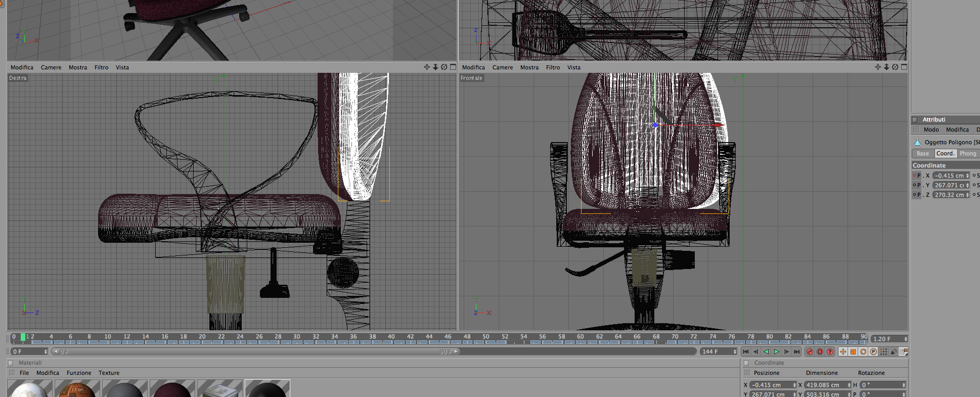Open Filtro menu in Destra viewport
This screenshot has width=980, height=397.
tap(102, 67)
